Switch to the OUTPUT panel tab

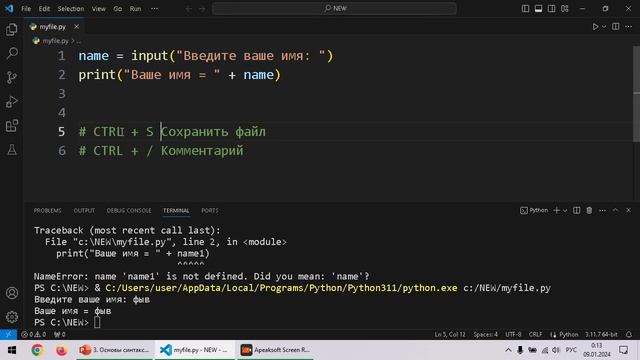pos(84,210)
